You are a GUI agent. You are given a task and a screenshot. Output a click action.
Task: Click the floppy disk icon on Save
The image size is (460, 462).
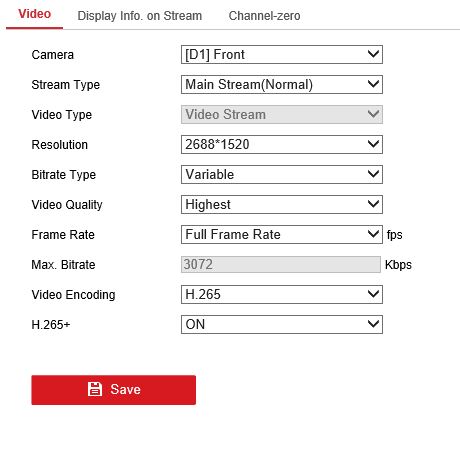pos(95,389)
